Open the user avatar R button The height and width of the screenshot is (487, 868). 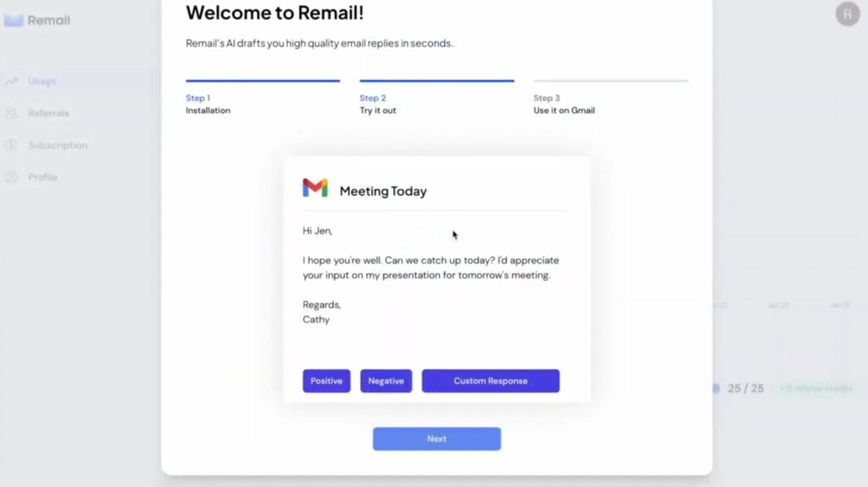[848, 14]
